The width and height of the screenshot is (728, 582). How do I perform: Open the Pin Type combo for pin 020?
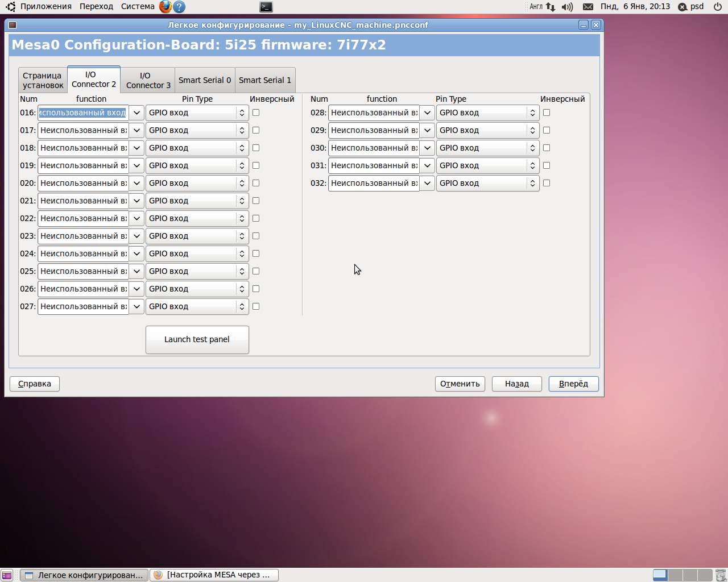pos(197,183)
